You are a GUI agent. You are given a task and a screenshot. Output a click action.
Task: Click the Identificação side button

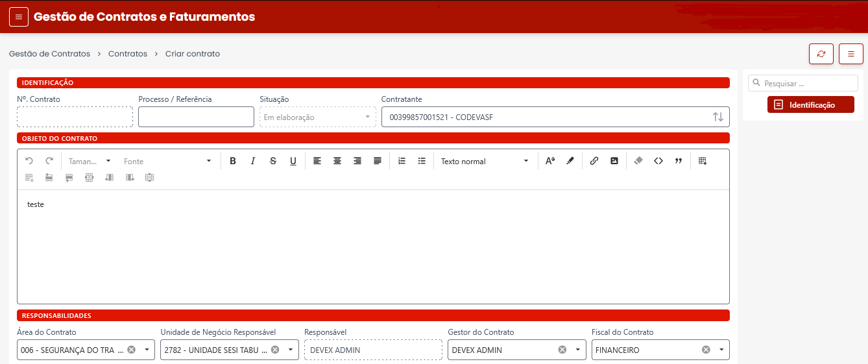(810, 104)
